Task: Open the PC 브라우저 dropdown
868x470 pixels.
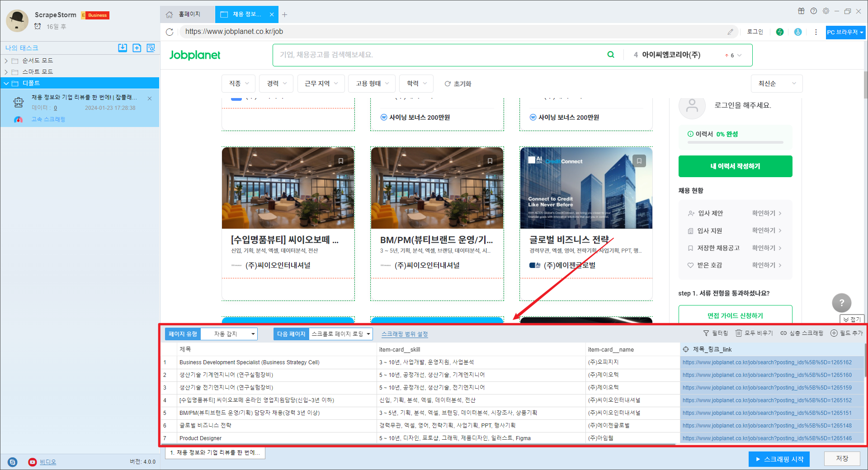Action: pyautogui.click(x=845, y=32)
